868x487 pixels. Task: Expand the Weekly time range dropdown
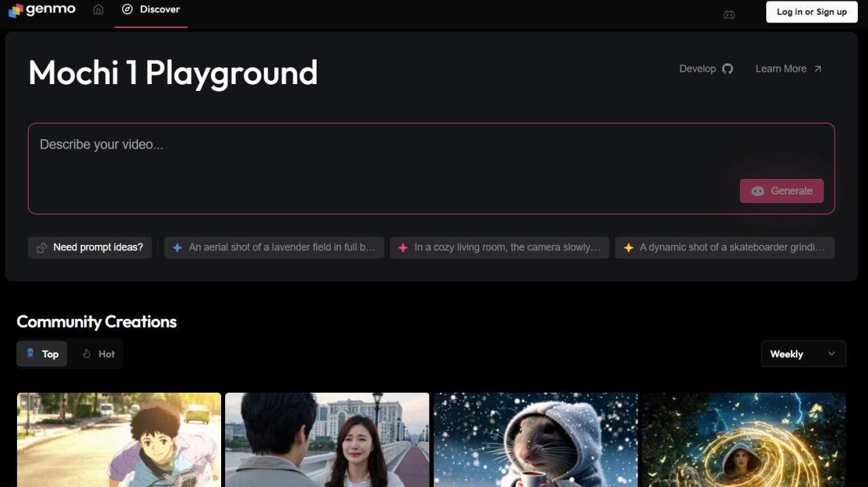(x=803, y=354)
